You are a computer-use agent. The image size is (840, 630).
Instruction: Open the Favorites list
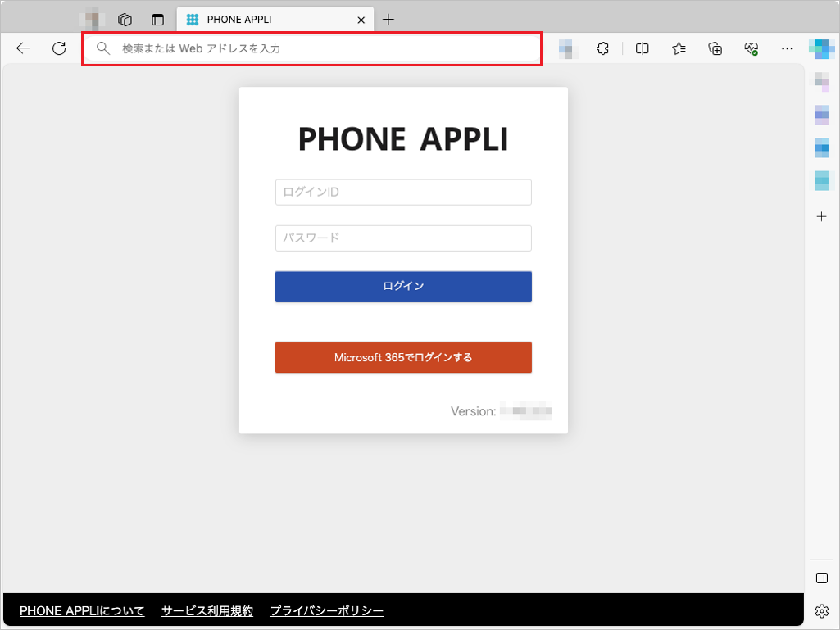point(678,48)
